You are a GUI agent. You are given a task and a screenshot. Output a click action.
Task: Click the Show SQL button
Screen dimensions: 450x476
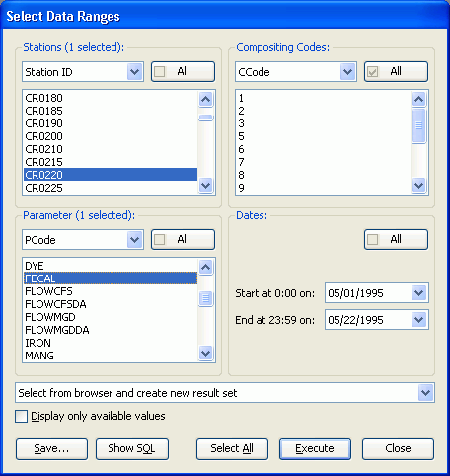tap(132, 448)
